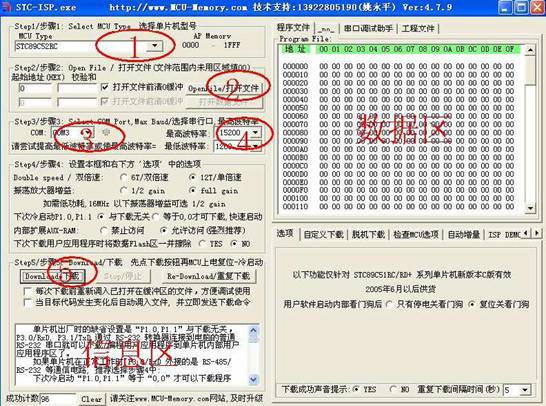Toggle the 打开文件前清0缓冲 checkbox
The height and width of the screenshot is (406, 546).
[x=104, y=87]
